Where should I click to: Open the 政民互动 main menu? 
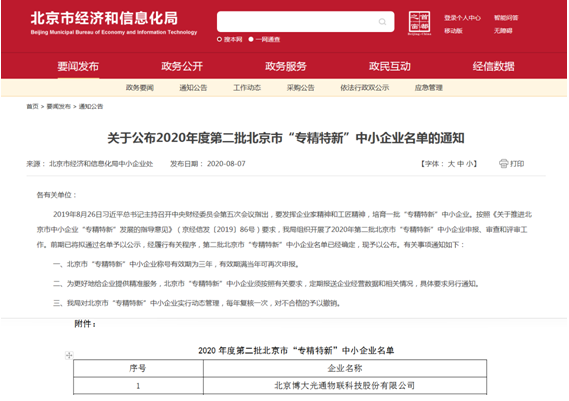coord(390,66)
